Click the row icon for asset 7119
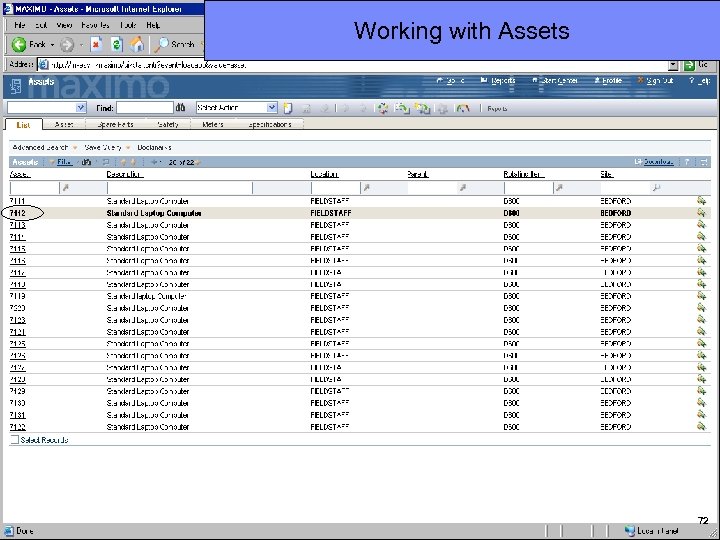The width and height of the screenshot is (720, 540). pos(701,296)
